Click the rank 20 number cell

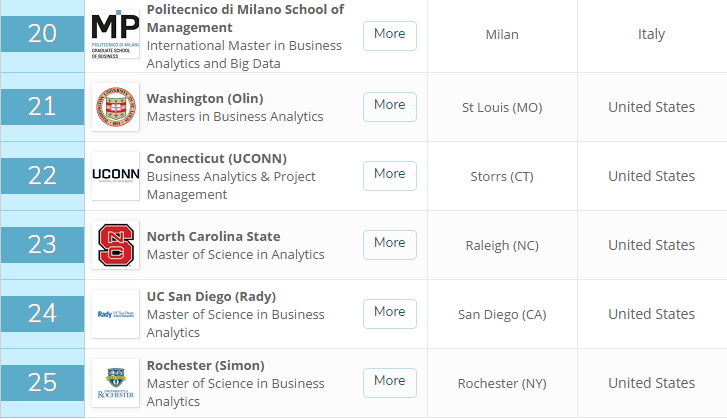[42, 35]
